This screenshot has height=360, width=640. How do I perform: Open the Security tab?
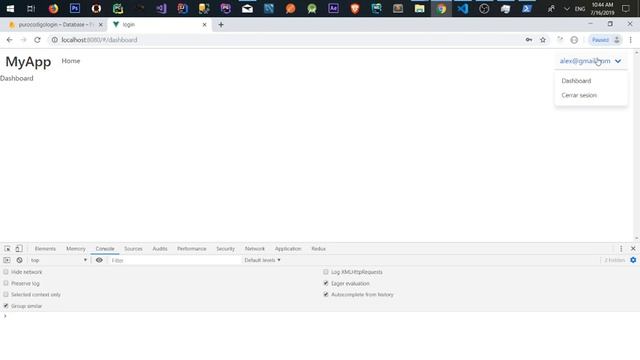pos(225,249)
